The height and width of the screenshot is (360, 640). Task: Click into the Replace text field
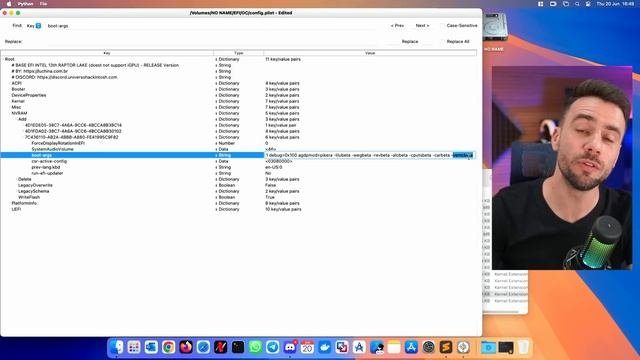210,42
